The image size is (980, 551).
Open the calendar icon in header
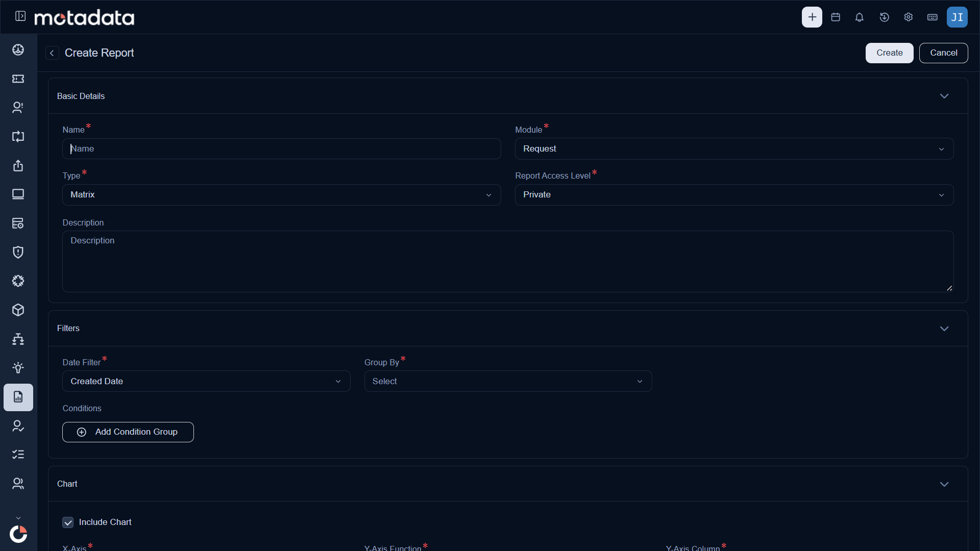836,17
